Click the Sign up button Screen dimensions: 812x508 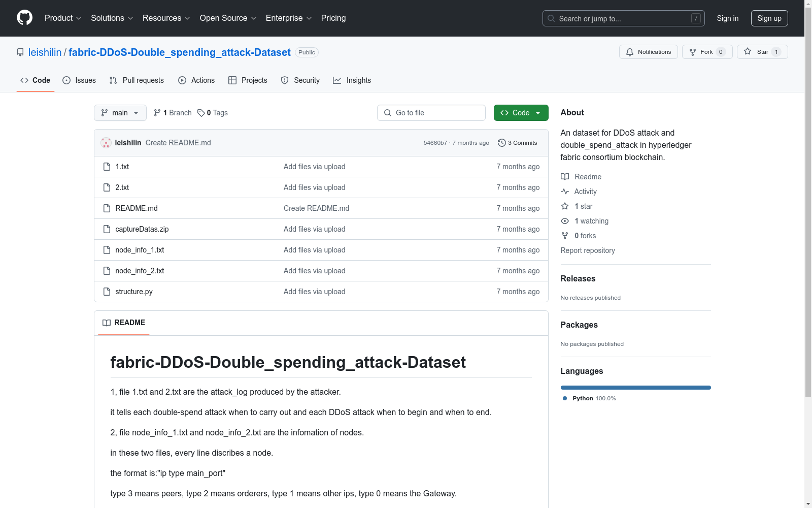pyautogui.click(x=769, y=18)
